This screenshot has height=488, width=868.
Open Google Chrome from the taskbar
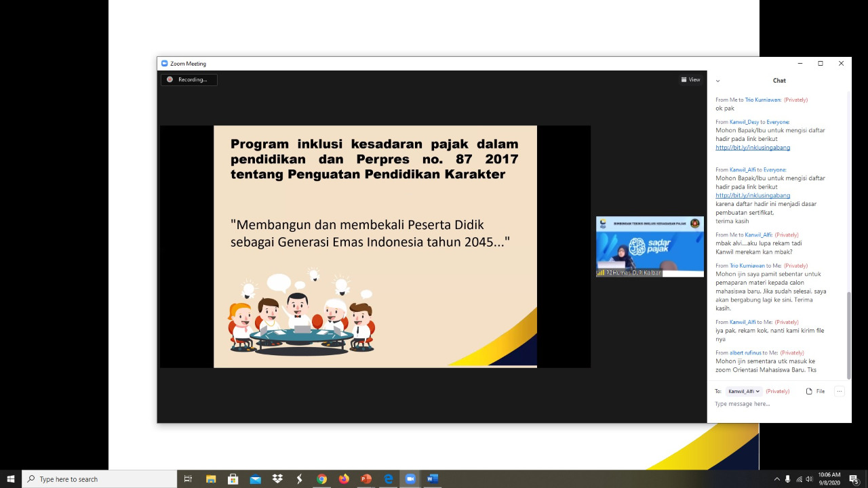tap(321, 479)
